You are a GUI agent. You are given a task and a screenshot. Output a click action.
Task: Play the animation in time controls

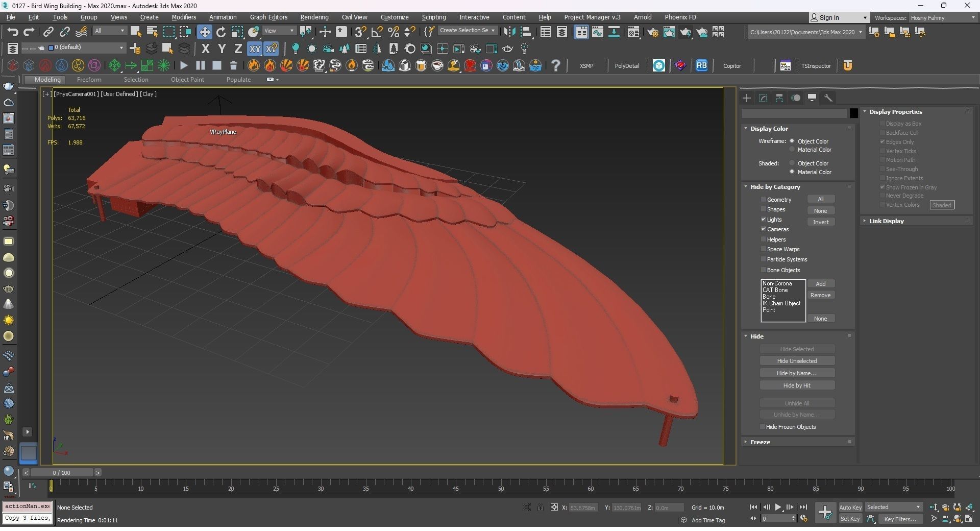point(778,507)
